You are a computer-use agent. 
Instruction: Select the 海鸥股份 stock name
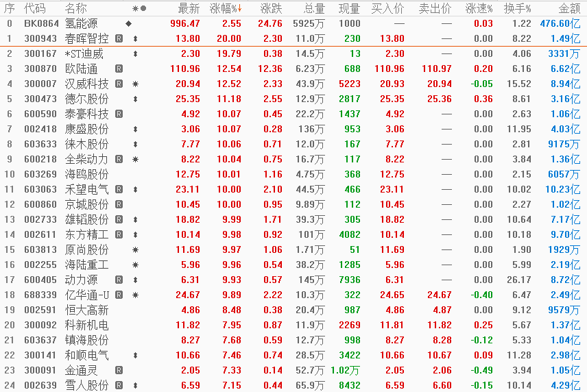pyautogui.click(x=86, y=174)
